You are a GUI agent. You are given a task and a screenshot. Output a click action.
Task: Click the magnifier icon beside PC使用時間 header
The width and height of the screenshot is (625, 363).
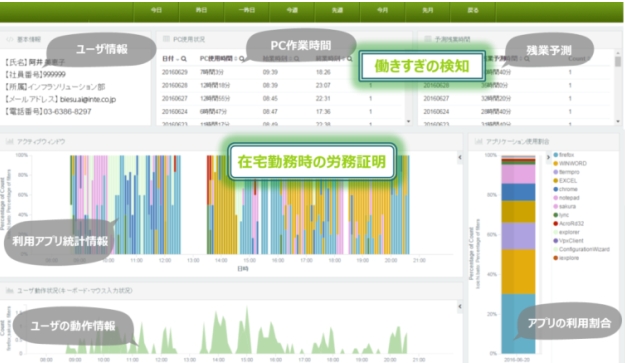242,59
